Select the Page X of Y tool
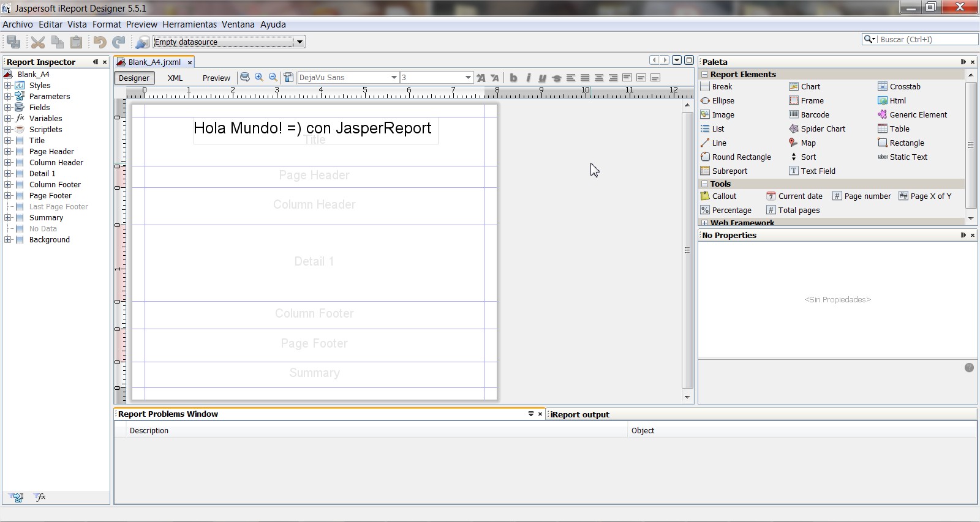The width and height of the screenshot is (980, 522). click(x=925, y=196)
